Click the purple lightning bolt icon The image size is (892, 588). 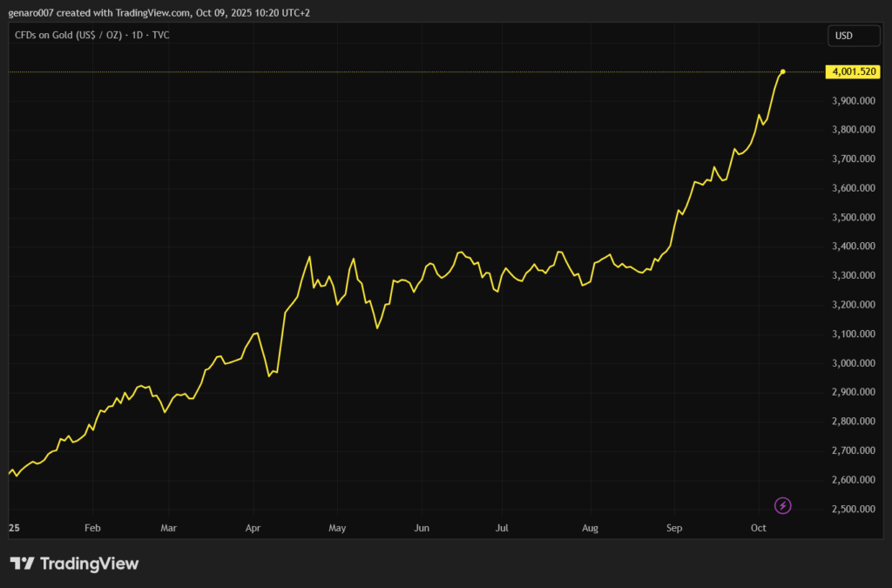pyautogui.click(x=783, y=505)
